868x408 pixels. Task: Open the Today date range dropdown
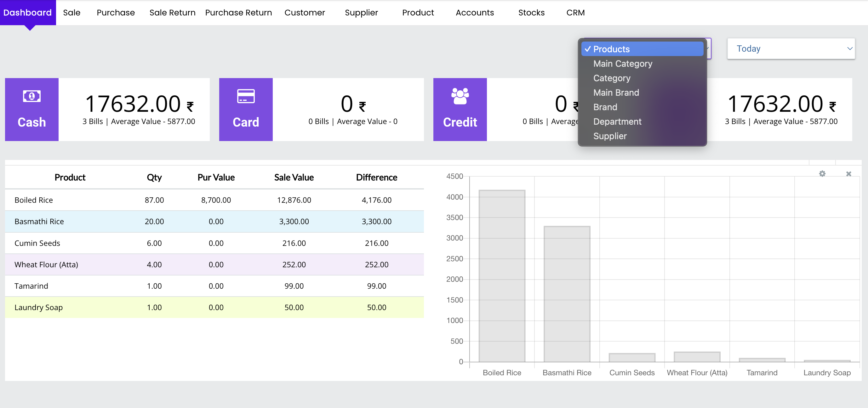tap(791, 49)
